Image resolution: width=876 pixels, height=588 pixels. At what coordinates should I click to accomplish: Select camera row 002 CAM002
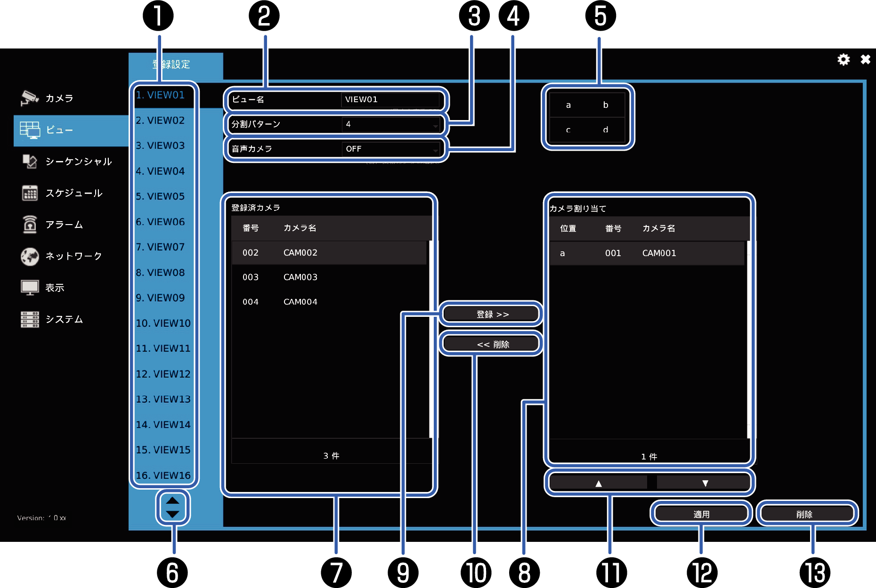coord(329,253)
